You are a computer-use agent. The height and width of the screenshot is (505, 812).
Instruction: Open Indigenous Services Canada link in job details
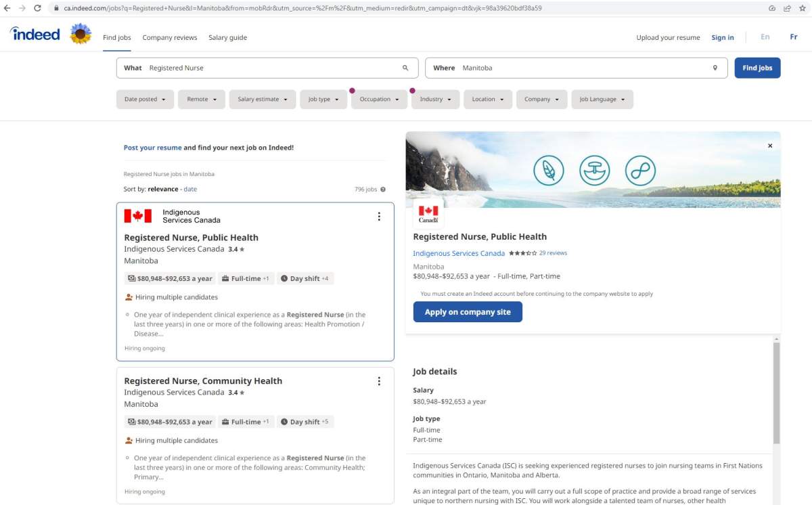point(459,253)
